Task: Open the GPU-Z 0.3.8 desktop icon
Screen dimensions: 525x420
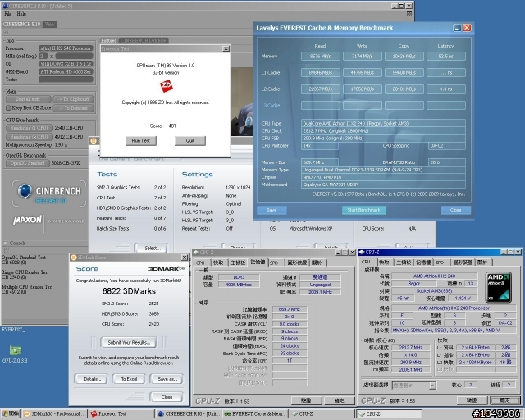Action: pos(15,354)
